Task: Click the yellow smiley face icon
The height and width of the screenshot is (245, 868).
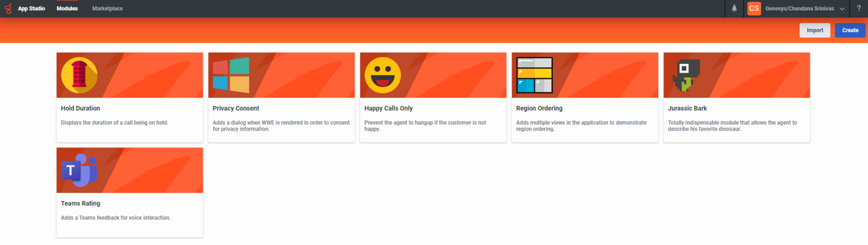Action: (x=382, y=75)
